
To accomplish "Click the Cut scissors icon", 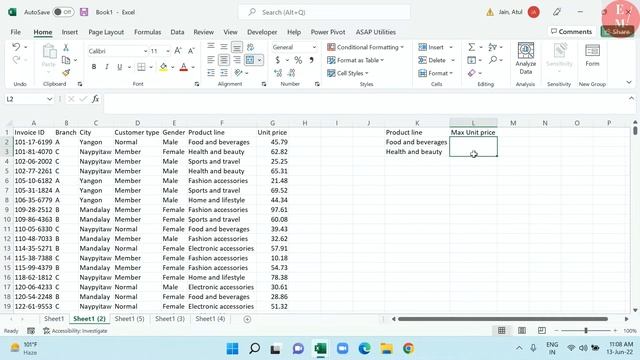I will pos(66,48).
